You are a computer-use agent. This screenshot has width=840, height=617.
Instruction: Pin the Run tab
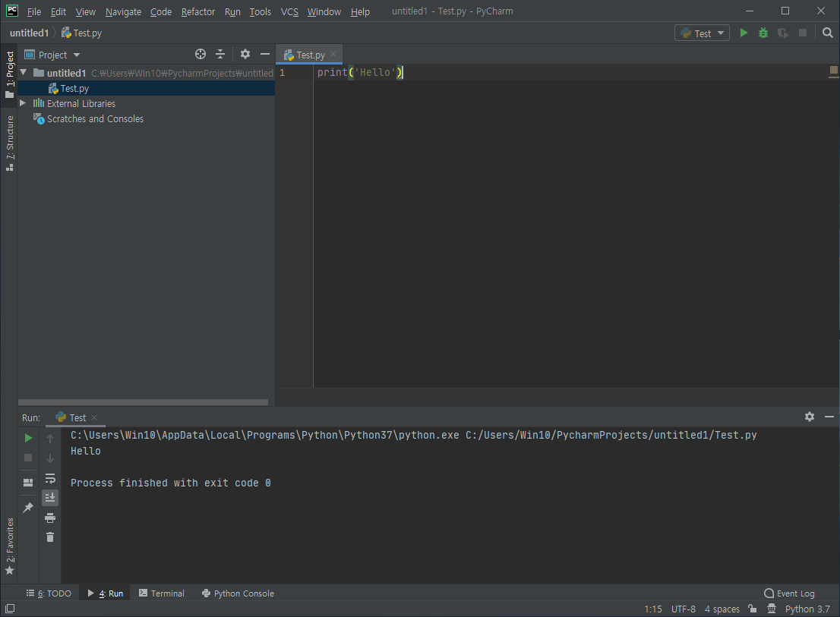tap(28, 507)
